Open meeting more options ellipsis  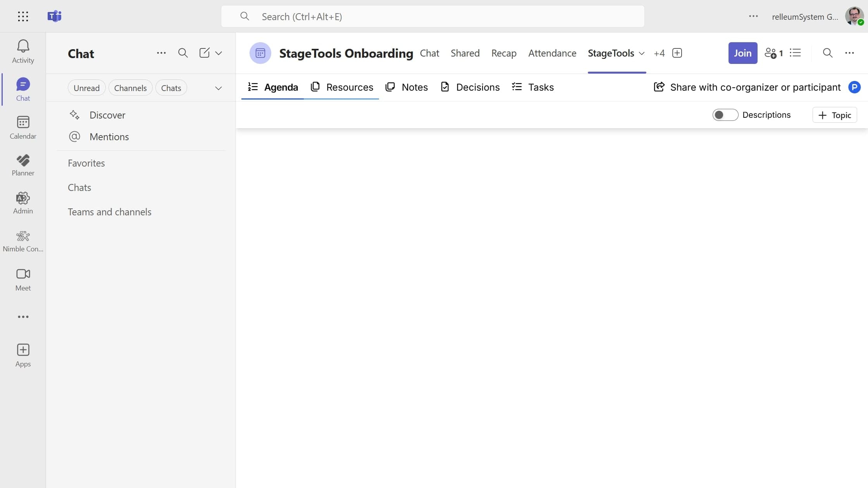tap(849, 53)
